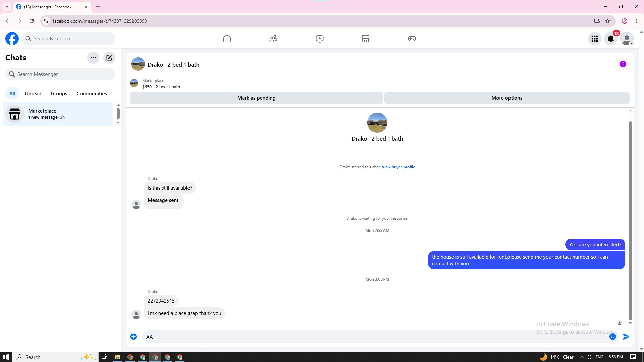The image size is (644, 362).
Task: Expand the account profile menu
Action: 627,39
